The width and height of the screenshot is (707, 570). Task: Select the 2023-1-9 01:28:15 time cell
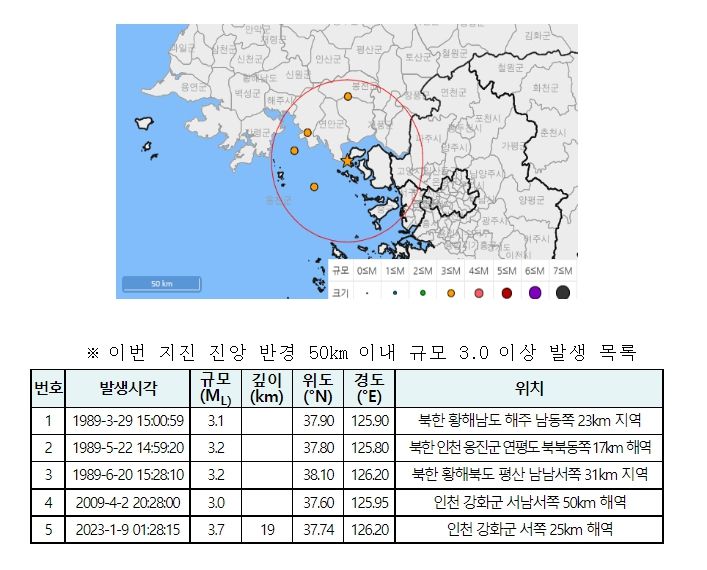[127, 529]
